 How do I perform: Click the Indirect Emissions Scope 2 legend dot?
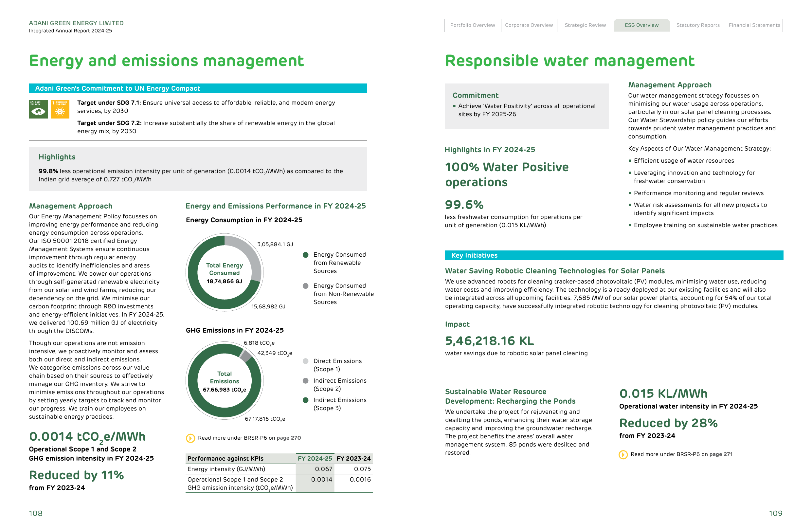pyautogui.click(x=306, y=381)
